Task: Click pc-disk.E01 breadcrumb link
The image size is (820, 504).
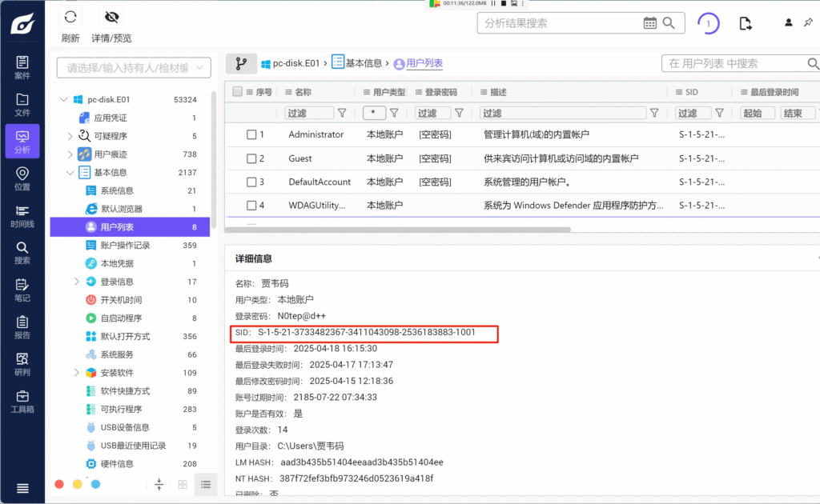Action: (x=290, y=63)
